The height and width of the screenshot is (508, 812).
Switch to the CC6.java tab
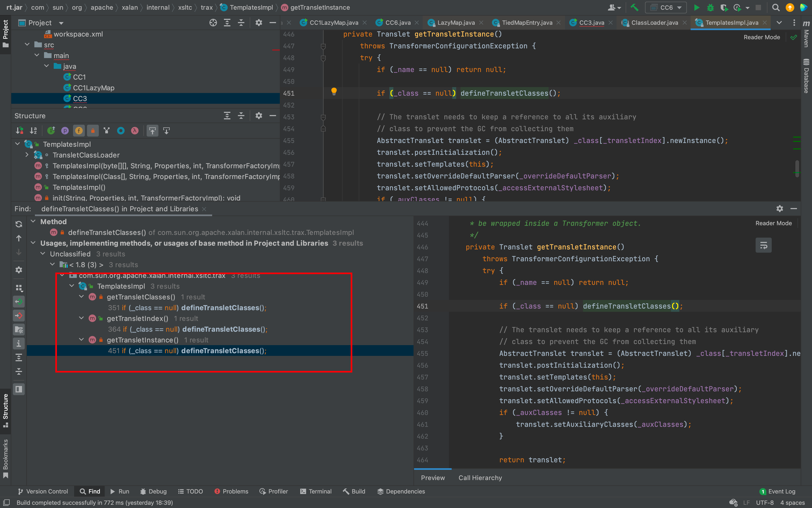(x=398, y=23)
